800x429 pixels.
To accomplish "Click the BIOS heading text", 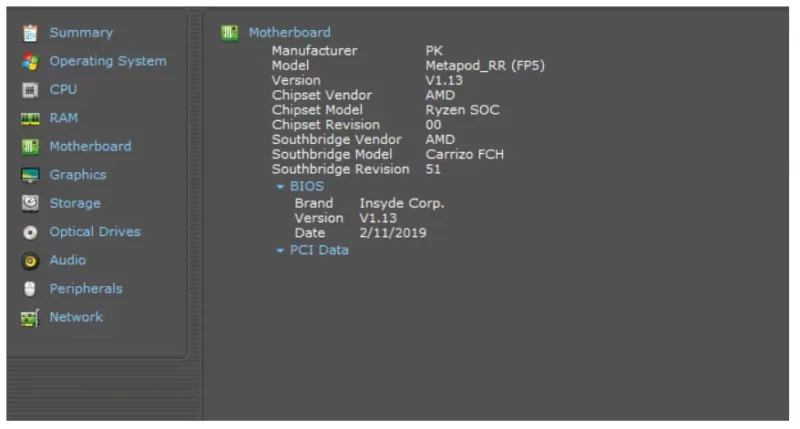I will coord(307,187).
